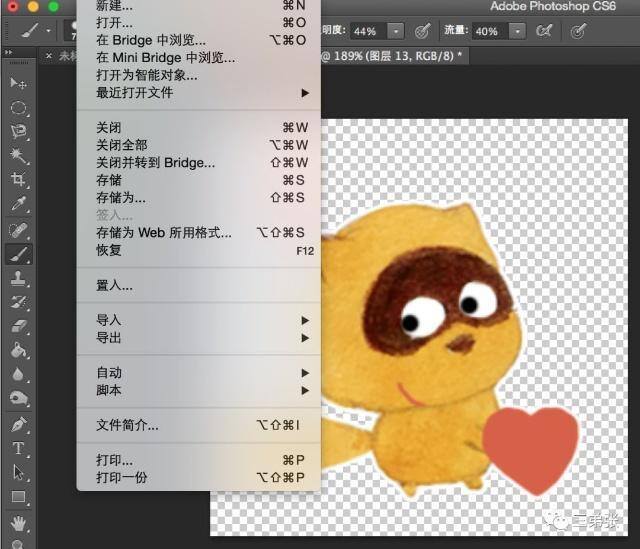Image resolution: width=640 pixels, height=549 pixels.
Task: Select the Paint Bucket tool
Action: tap(18, 350)
